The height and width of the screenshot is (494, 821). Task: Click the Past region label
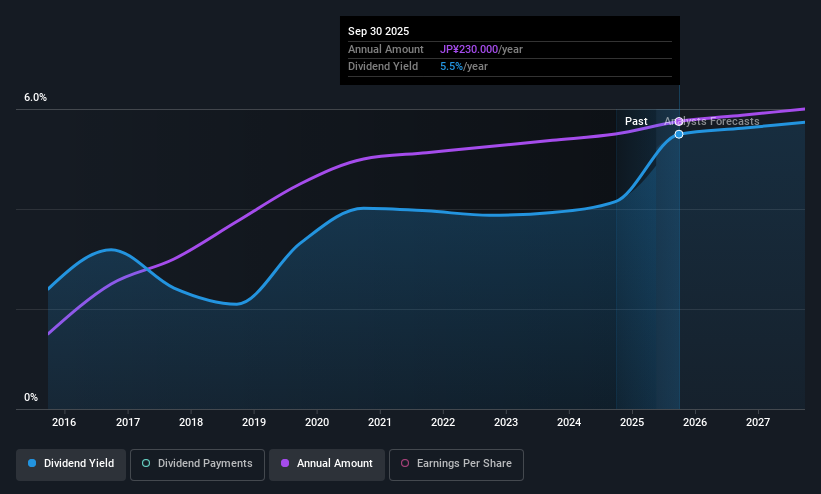point(636,121)
